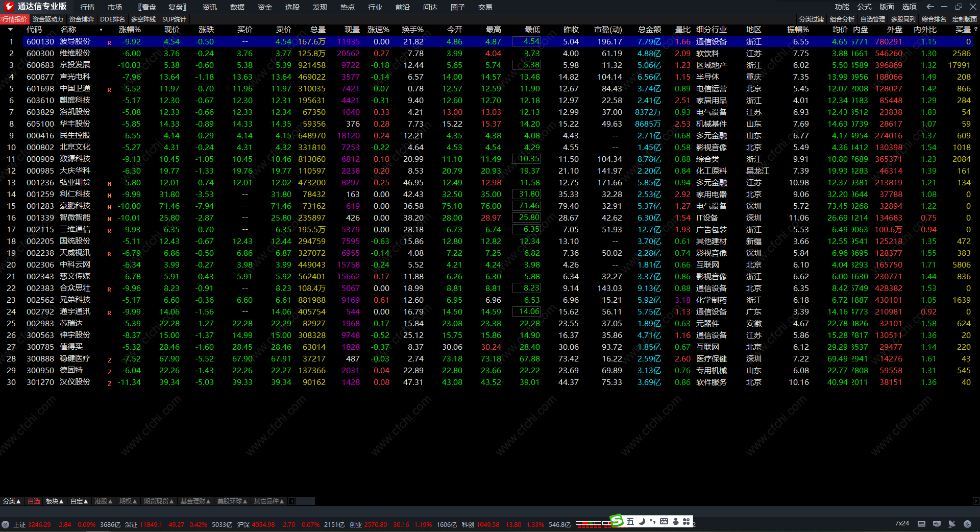Screen dimensions: 980x532
Task: Click the status bar keyboard icon
Action: [x=921, y=524]
